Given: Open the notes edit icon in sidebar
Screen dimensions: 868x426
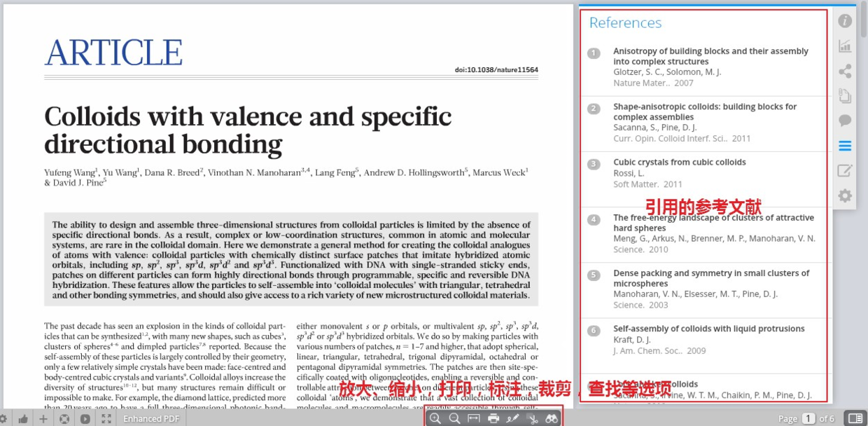Looking at the screenshot, I should 845,170.
